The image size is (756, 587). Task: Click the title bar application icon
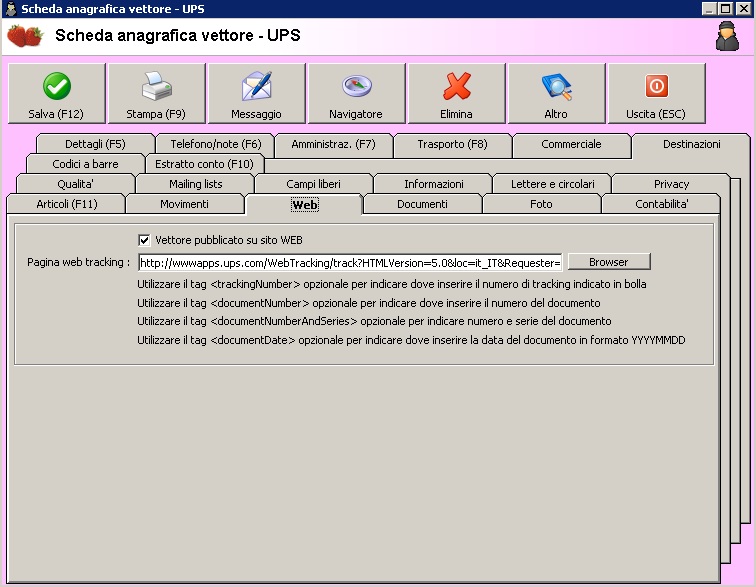[x=11, y=9]
